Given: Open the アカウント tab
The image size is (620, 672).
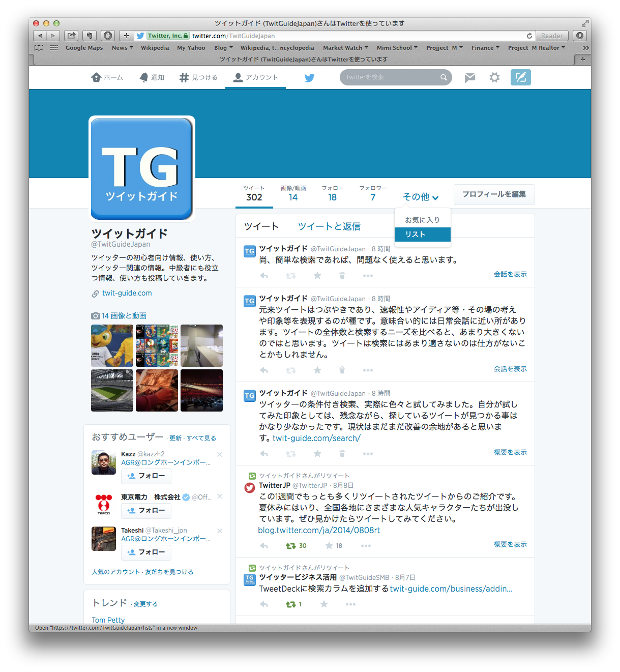Looking at the screenshot, I should (255, 77).
